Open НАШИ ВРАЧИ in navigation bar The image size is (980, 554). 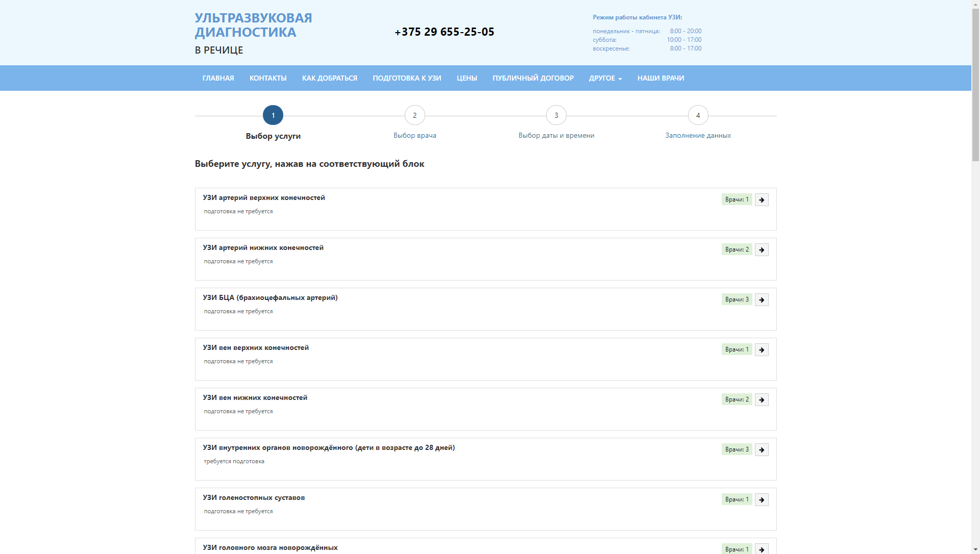tap(660, 78)
